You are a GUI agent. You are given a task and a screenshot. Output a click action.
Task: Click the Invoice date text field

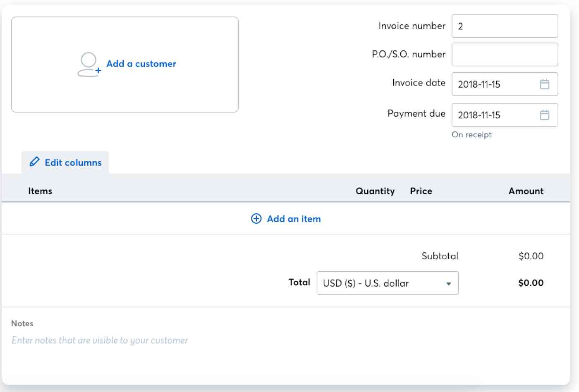494,84
